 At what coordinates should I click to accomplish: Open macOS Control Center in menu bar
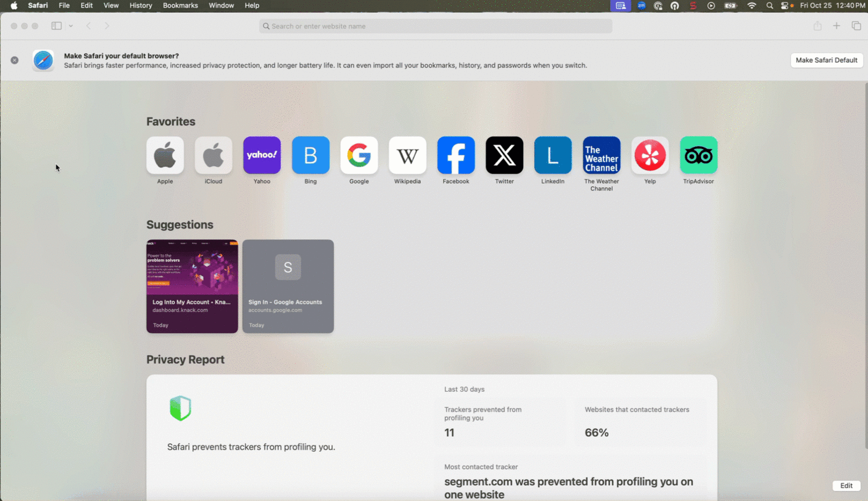pyautogui.click(x=785, y=6)
